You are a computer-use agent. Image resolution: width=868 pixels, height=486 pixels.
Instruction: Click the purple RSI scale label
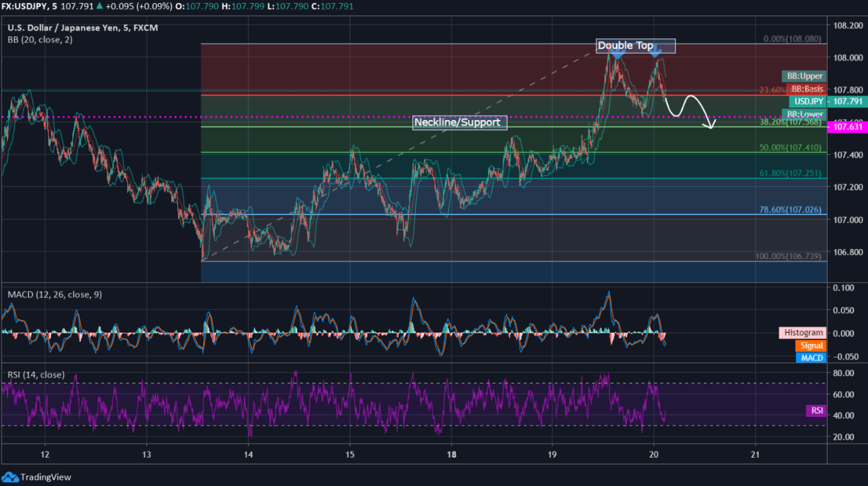pyautogui.click(x=816, y=411)
